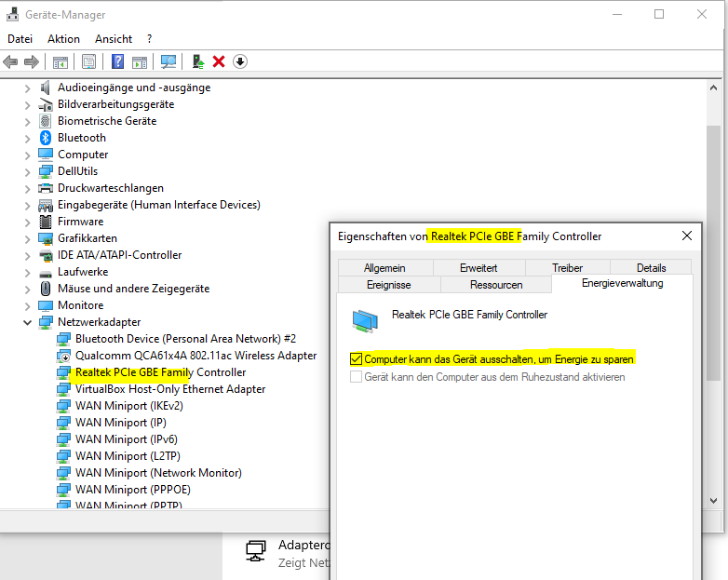Click the show/hide console tree icon

[61, 61]
